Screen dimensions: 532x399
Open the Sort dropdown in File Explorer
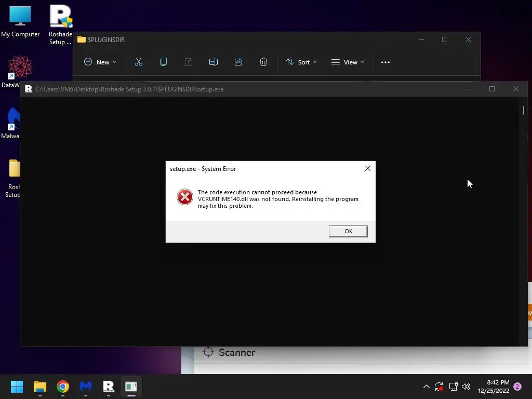tap(301, 62)
